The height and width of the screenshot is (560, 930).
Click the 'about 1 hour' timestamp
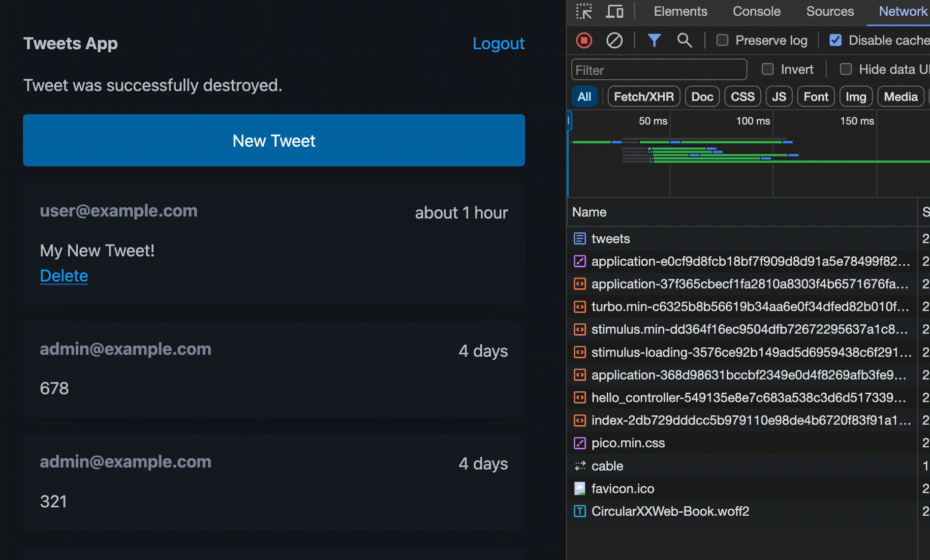click(462, 213)
